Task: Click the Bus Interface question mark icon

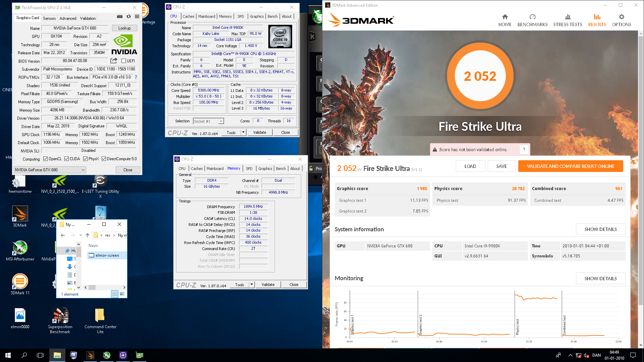Action: [136, 77]
